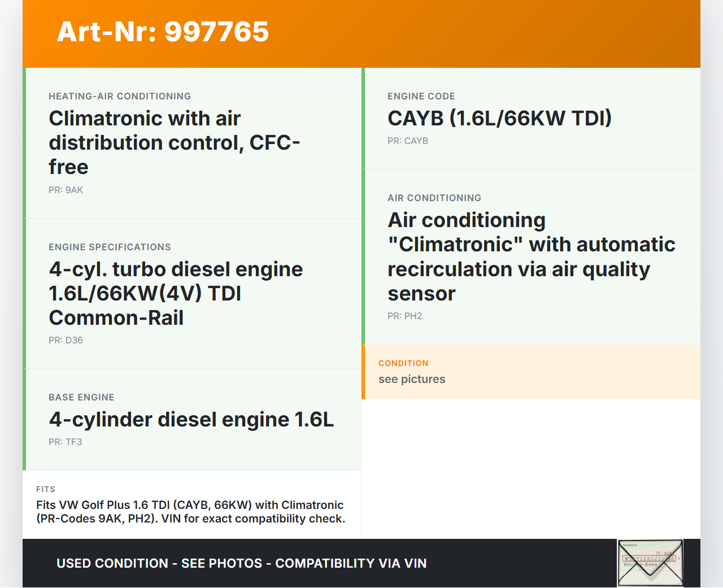Click the HEATING-AIR CONDITIONING category label

120,97
